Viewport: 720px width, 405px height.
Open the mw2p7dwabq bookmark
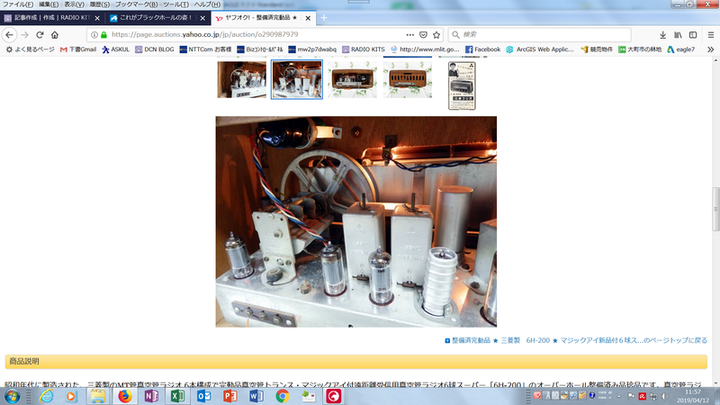[x=312, y=49]
